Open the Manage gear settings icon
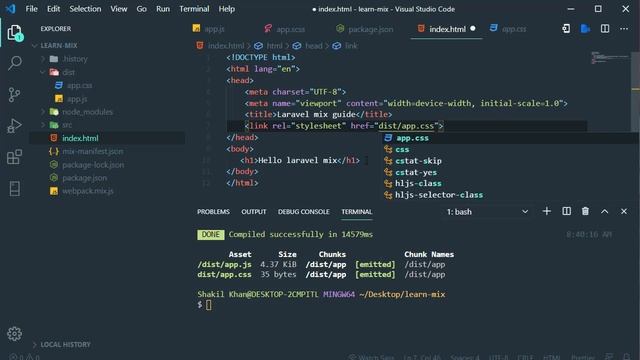The image size is (640, 360). click(x=14, y=334)
